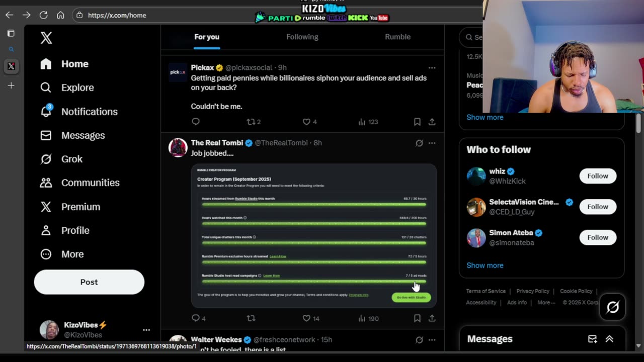Open The Real Tombi name link
644x362 pixels.
pyautogui.click(x=217, y=143)
